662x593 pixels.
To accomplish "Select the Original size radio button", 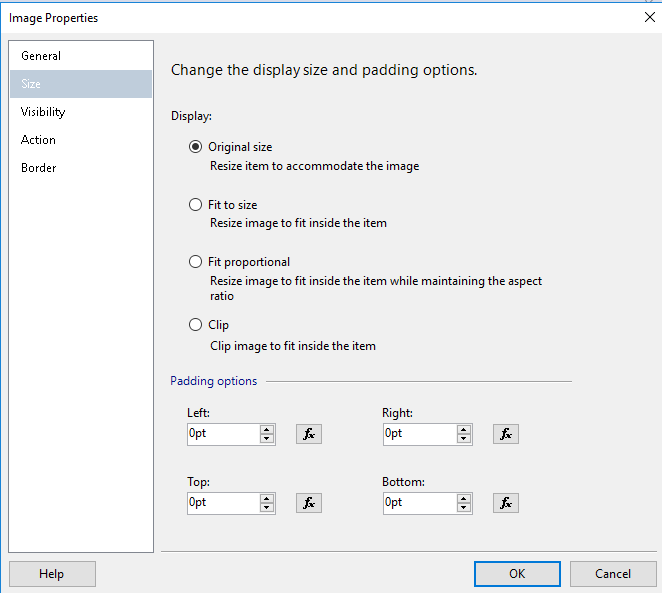I will click(196, 147).
